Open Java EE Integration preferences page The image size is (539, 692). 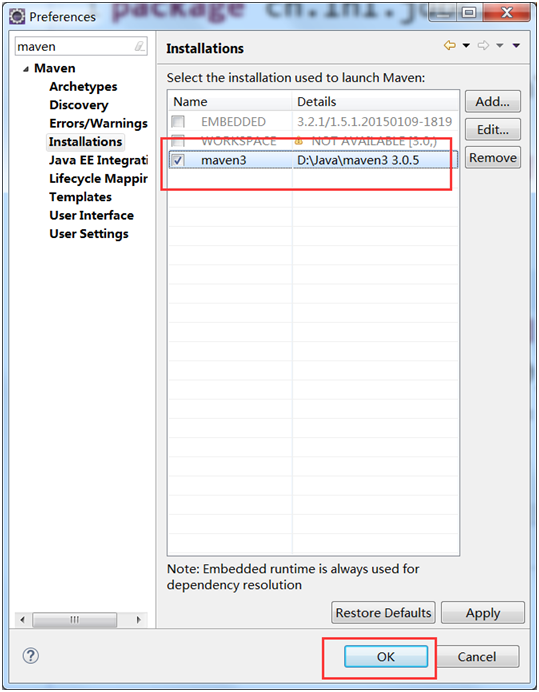click(98, 160)
